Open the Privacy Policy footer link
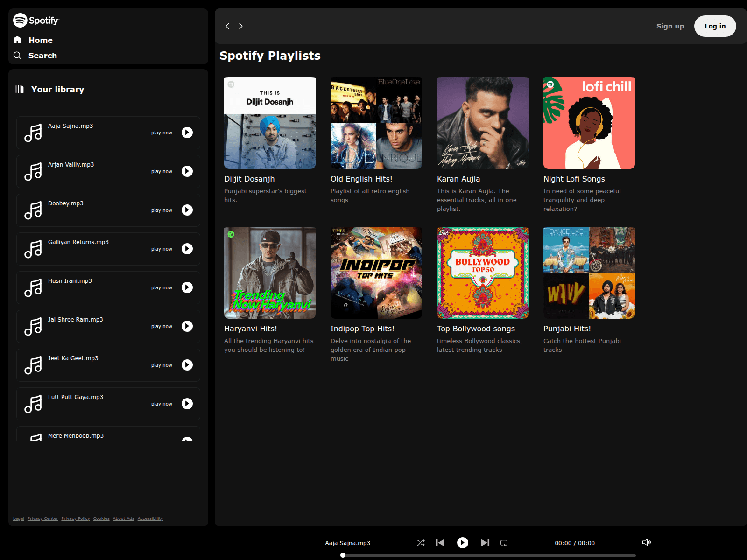Viewport: 747px width, 560px height. tap(76, 518)
